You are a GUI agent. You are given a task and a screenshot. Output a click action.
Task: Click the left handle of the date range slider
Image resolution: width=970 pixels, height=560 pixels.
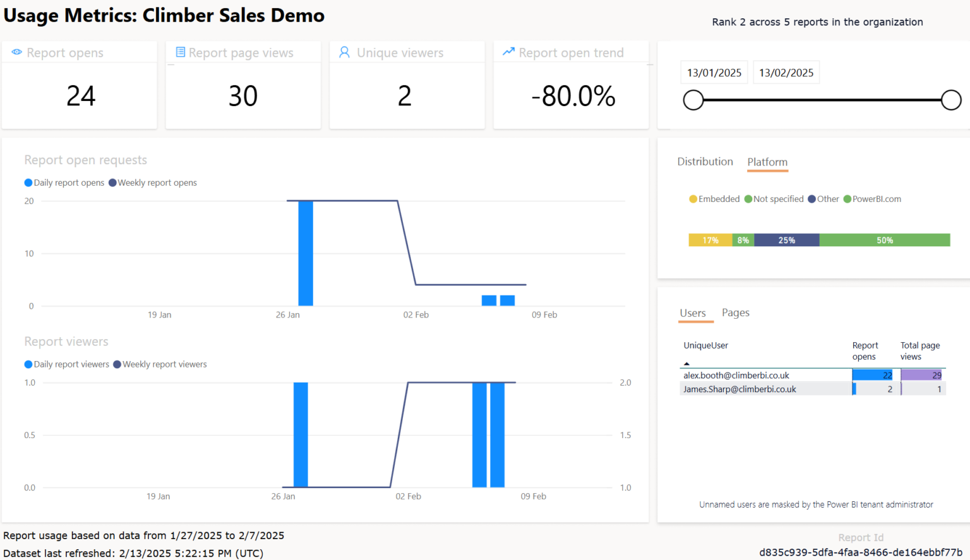(x=693, y=100)
